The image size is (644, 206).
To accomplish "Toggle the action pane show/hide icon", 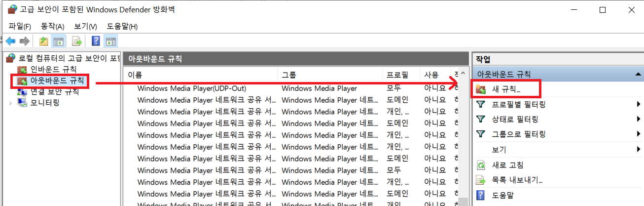I will click(111, 41).
